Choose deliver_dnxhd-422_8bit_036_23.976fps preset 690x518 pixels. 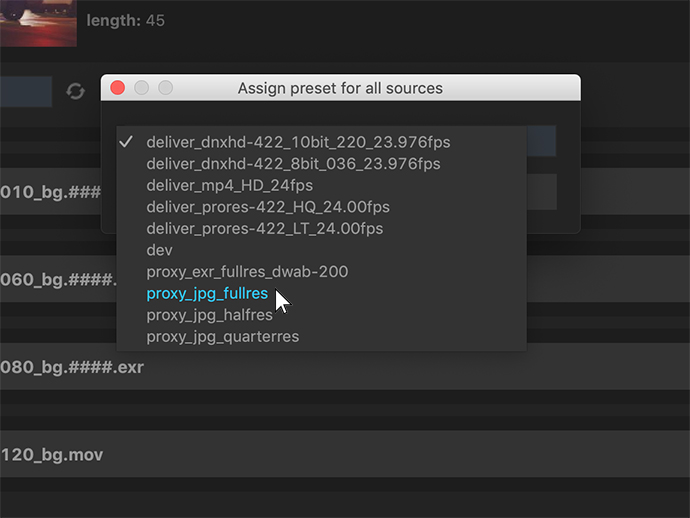tap(293, 163)
